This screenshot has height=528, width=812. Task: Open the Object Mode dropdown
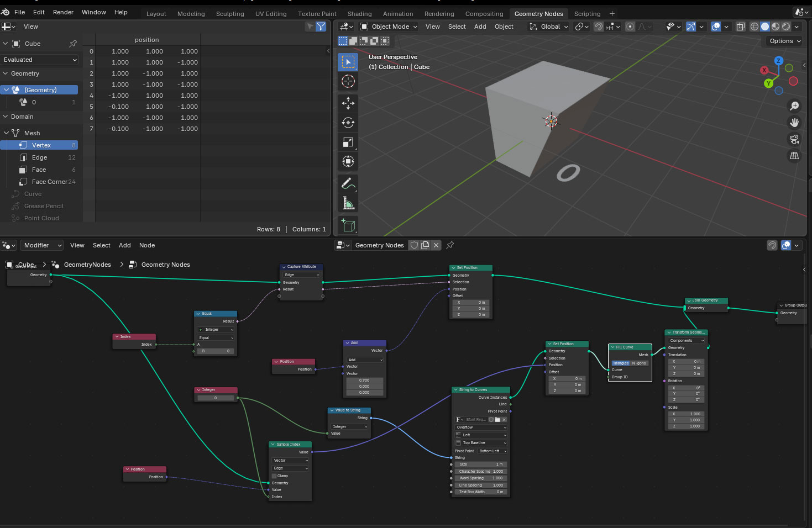click(x=389, y=27)
